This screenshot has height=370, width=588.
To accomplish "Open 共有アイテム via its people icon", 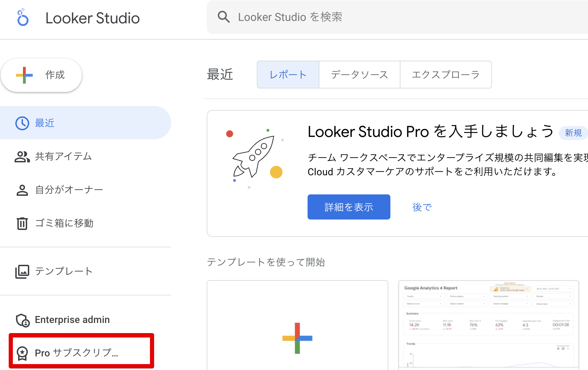I will pos(22,156).
